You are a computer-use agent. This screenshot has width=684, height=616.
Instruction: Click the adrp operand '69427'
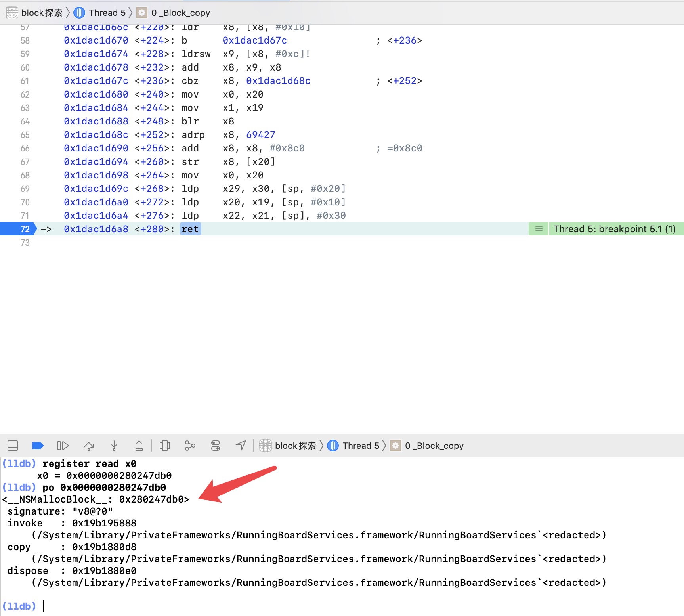(261, 135)
